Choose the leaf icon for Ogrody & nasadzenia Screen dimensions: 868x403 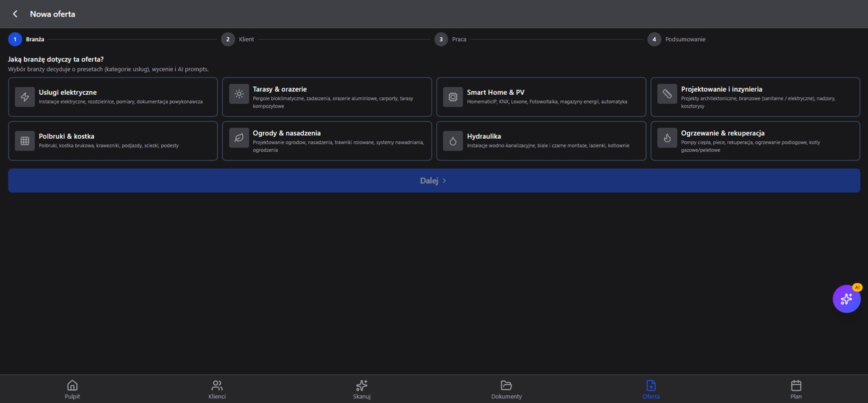coord(239,138)
